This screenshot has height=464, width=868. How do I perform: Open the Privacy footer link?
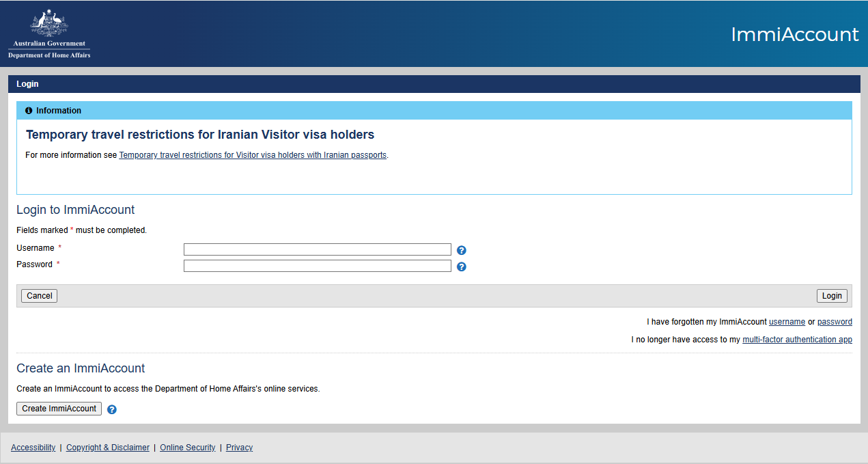pyautogui.click(x=239, y=448)
